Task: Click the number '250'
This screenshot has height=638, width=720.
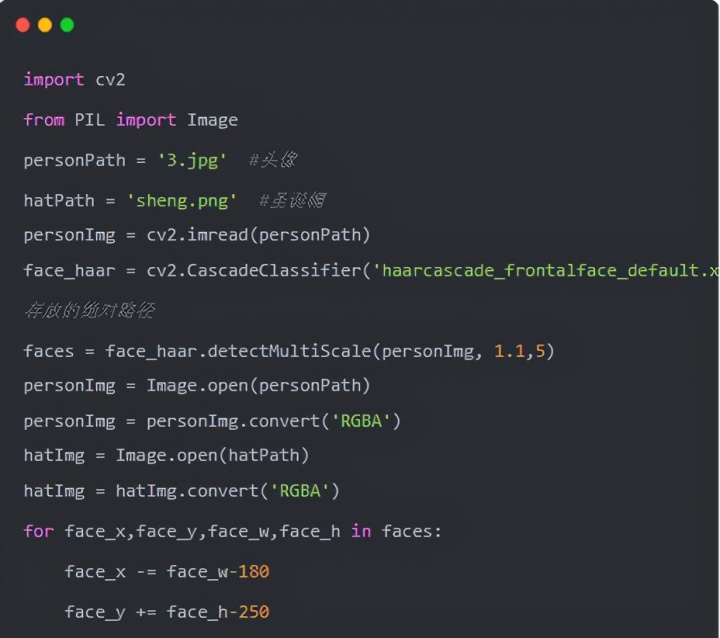Action: [x=254, y=612]
